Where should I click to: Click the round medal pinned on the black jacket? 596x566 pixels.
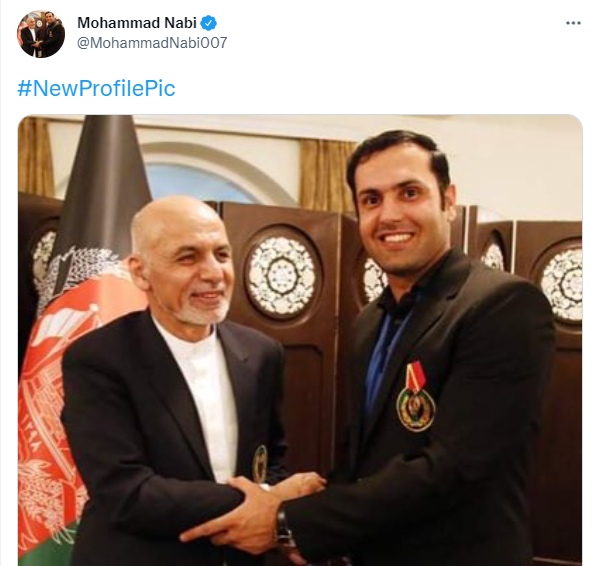click(415, 409)
